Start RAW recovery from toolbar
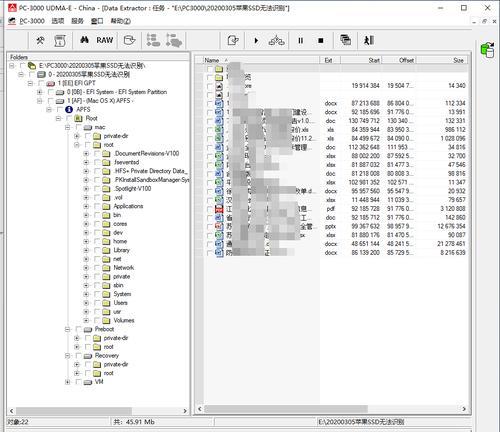 pos(105,40)
